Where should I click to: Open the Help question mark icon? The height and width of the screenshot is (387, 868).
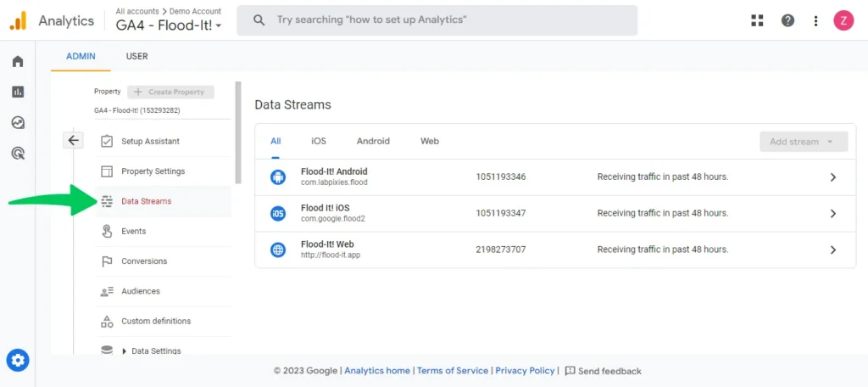787,20
